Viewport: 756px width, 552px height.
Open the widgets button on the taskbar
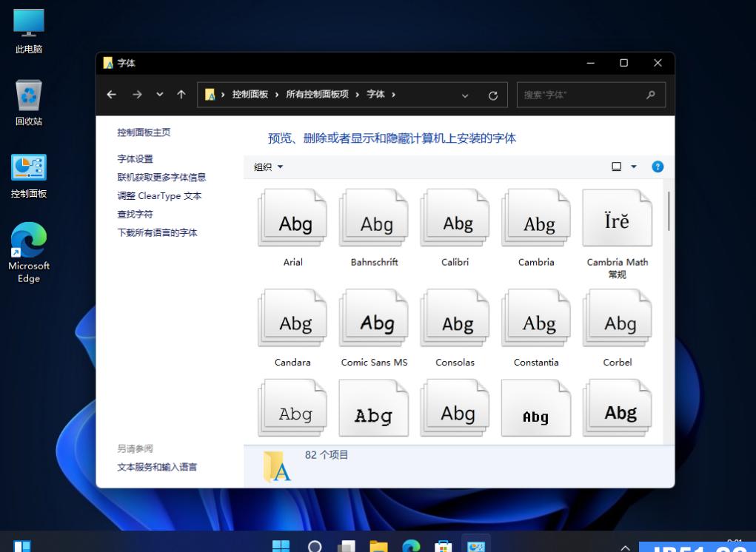[x=22, y=546]
